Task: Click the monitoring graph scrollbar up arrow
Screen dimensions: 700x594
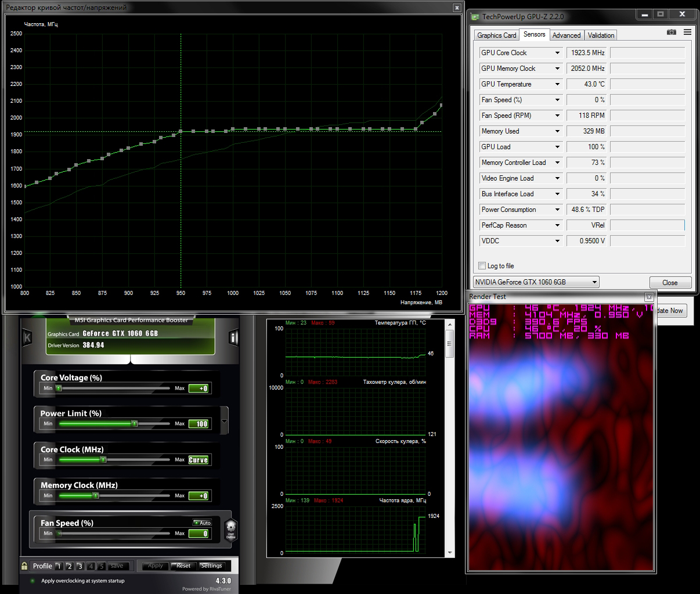Action: click(x=450, y=323)
